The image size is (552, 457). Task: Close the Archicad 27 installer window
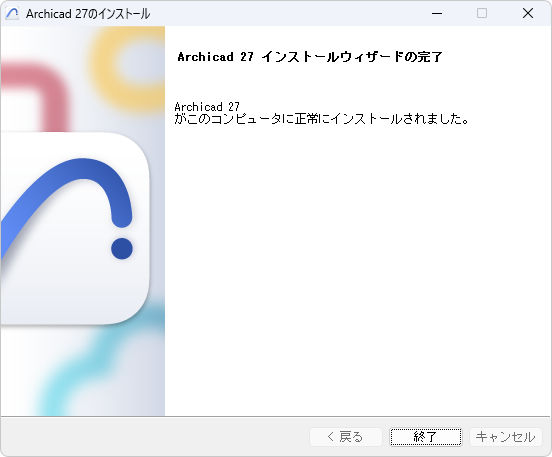click(x=528, y=13)
